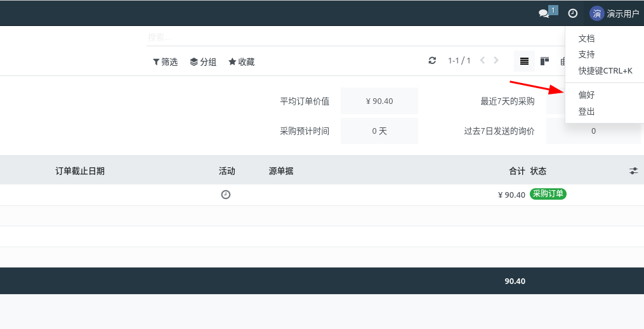644x329 pixels.
Task: Focus the 搜索 search field
Action: point(356,37)
